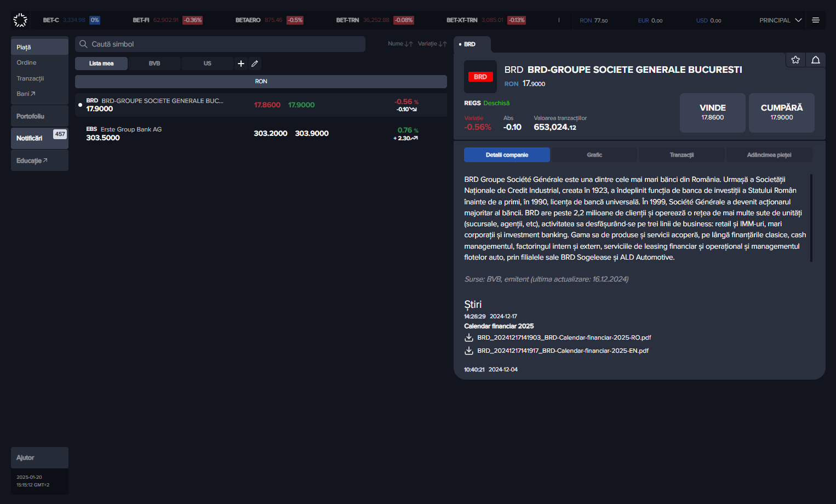Click VINDE button at 17.8600
Screen dimensions: 836x504
tap(713, 112)
